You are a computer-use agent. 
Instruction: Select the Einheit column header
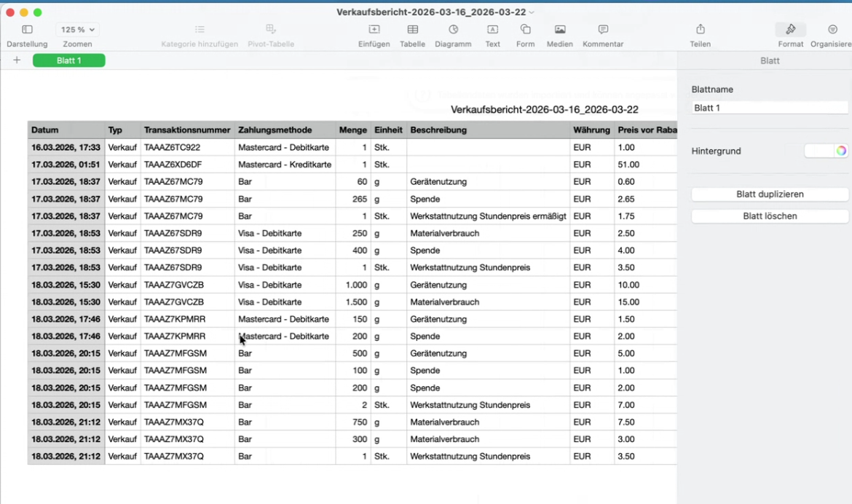pyautogui.click(x=389, y=130)
